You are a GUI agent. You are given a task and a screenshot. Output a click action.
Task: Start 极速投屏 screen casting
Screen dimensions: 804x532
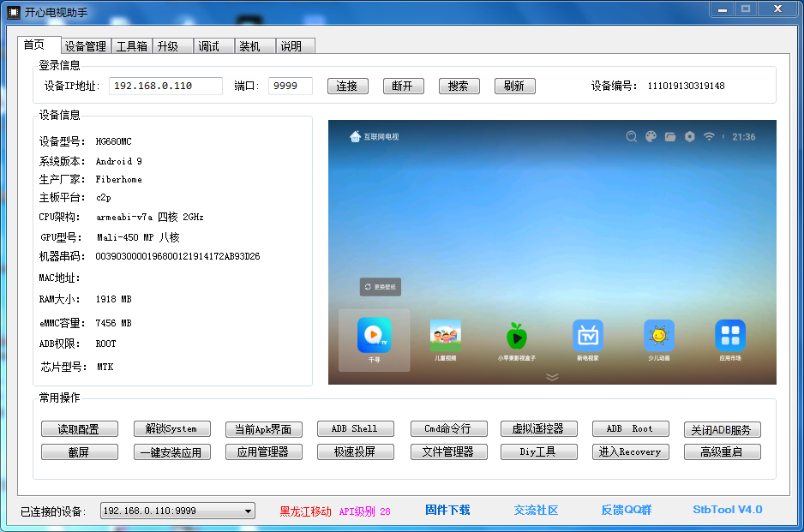tap(356, 452)
